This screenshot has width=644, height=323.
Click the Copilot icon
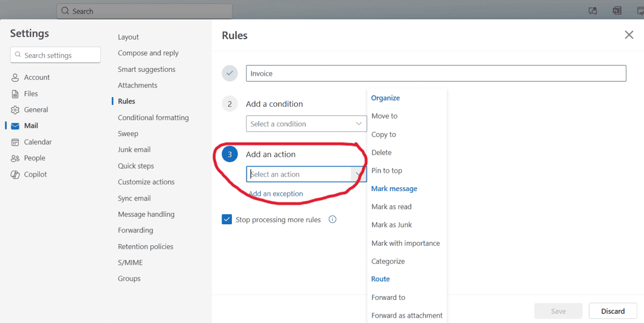click(15, 174)
